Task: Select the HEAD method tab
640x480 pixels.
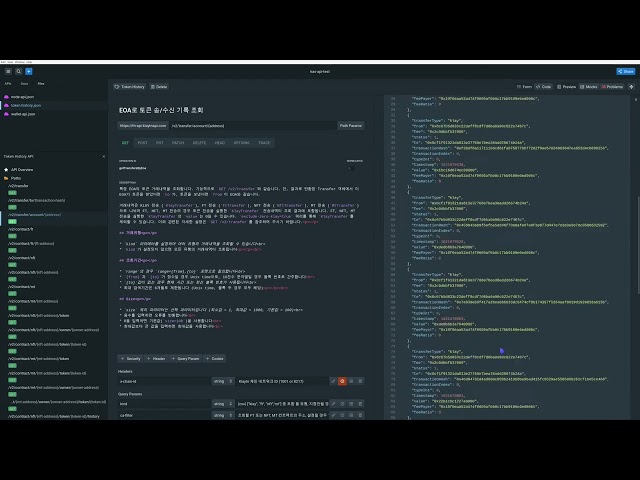Action: (220, 143)
